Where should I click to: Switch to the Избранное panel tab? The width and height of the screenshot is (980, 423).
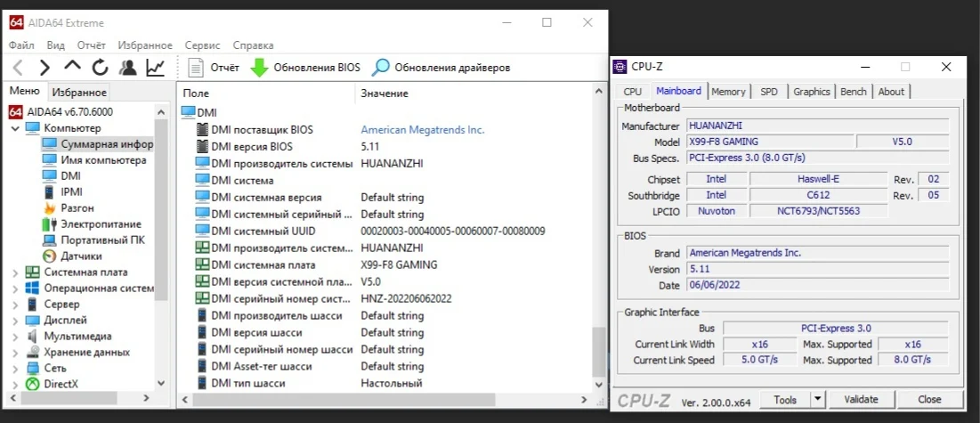click(79, 93)
